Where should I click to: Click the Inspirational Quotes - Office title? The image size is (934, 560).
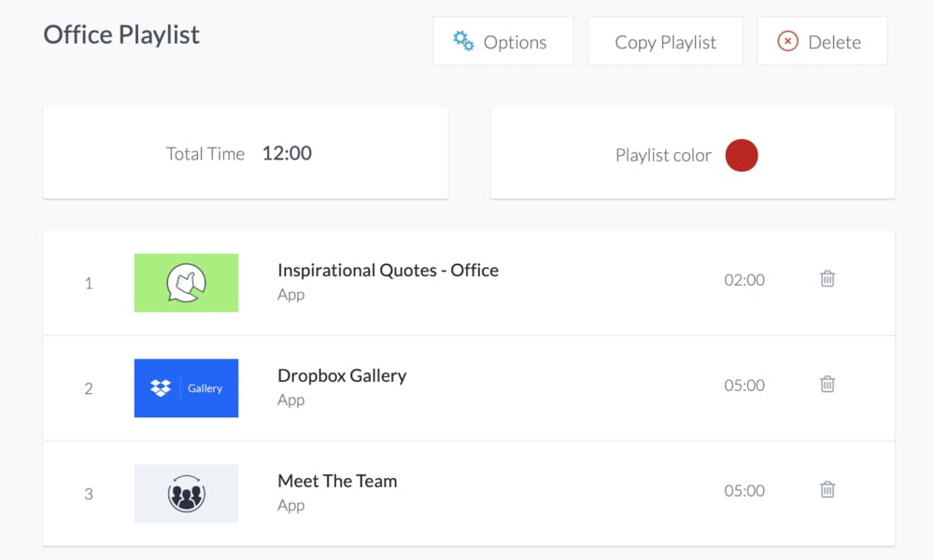coord(388,270)
